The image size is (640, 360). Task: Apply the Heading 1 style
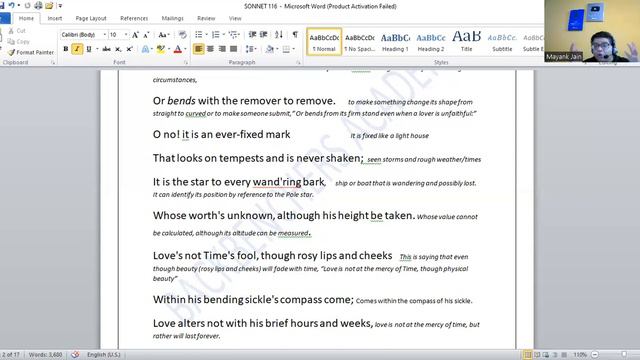395,42
